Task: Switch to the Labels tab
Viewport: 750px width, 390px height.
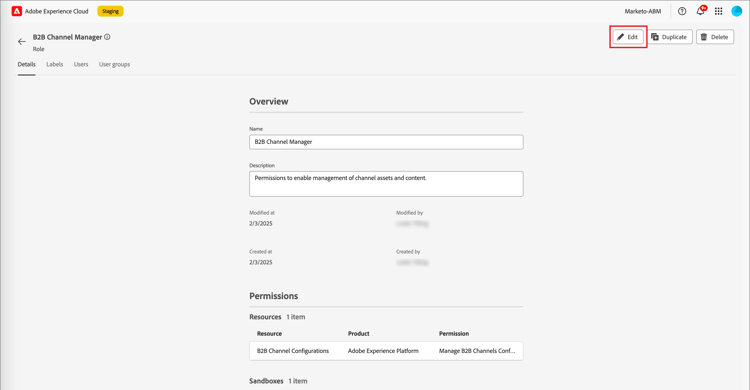Action: [55, 64]
